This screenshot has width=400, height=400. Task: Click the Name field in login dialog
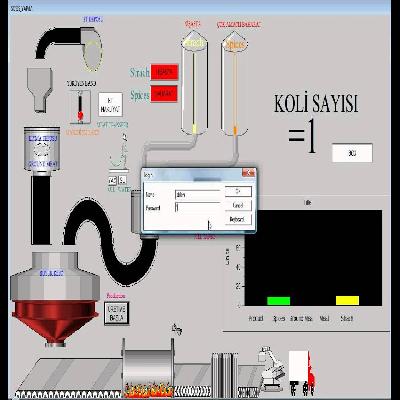coord(198,195)
